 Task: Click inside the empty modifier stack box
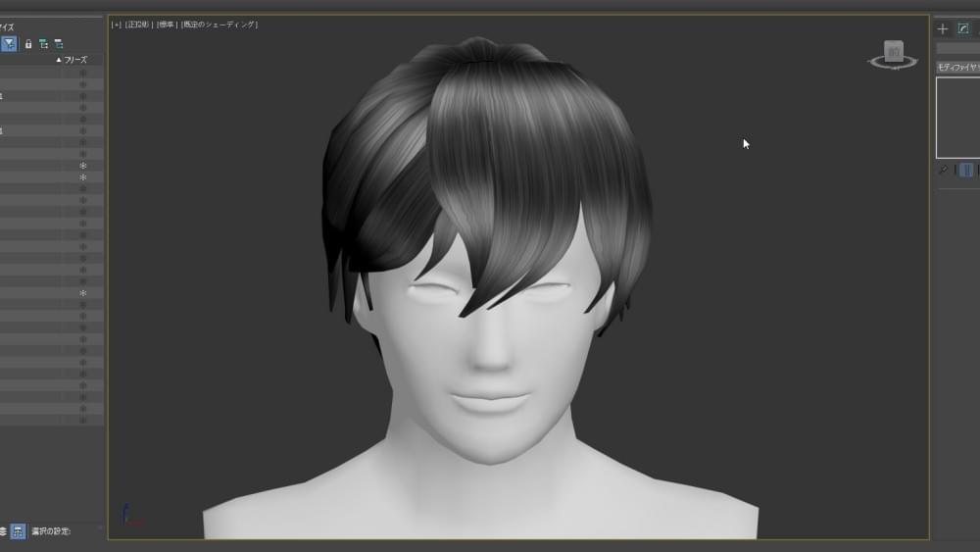[x=958, y=118]
